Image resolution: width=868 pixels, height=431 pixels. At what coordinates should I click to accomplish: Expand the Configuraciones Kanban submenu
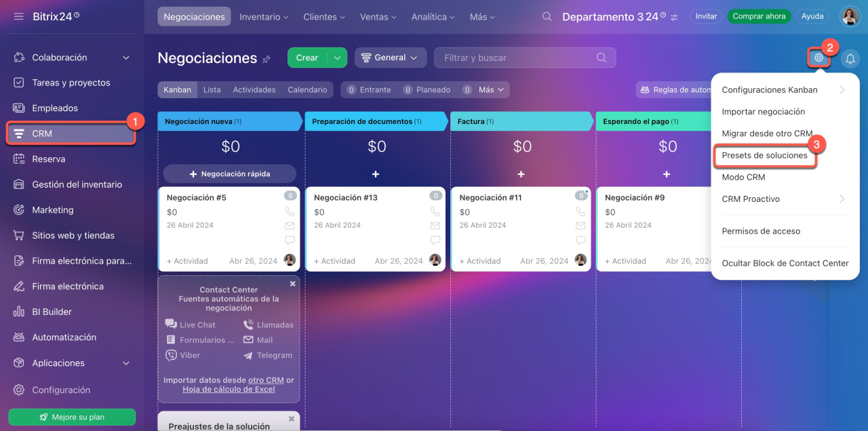[785, 90]
